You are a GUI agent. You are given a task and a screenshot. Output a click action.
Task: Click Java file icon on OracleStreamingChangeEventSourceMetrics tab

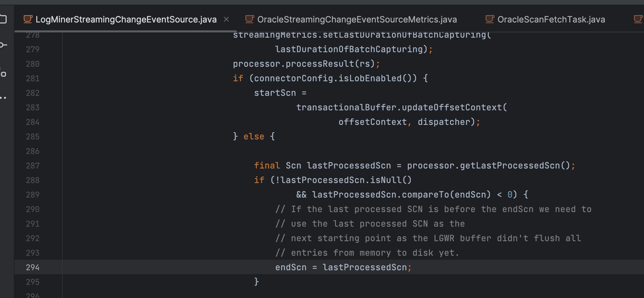pos(250,19)
